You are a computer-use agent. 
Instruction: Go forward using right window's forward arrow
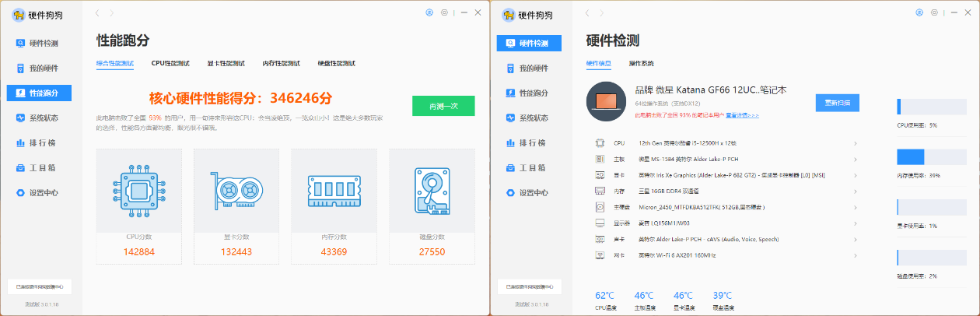coord(602,13)
